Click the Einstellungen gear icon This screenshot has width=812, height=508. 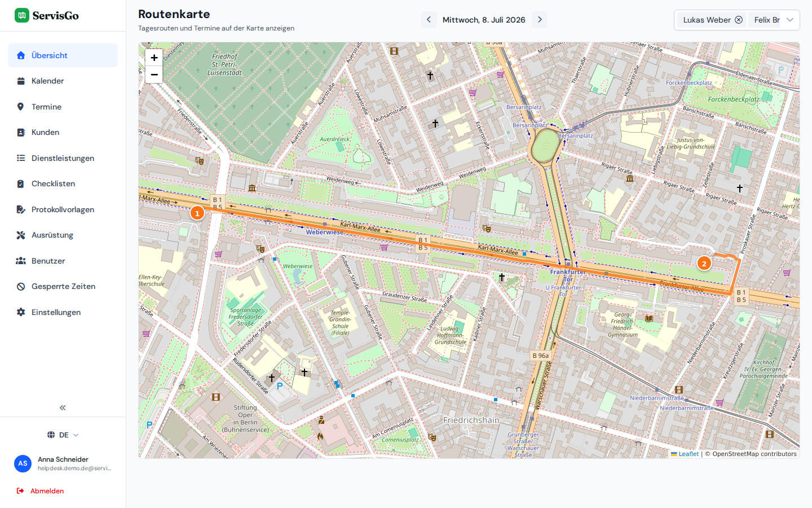click(x=21, y=312)
